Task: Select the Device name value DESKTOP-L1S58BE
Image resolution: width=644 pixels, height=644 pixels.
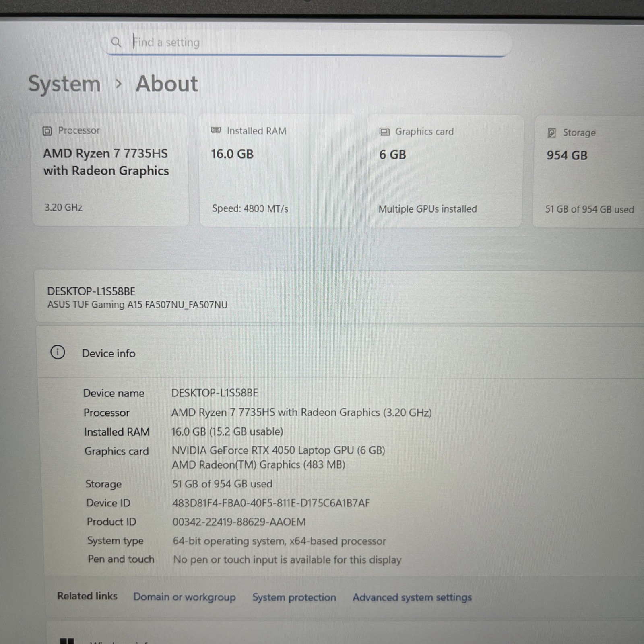Action: pos(215,393)
